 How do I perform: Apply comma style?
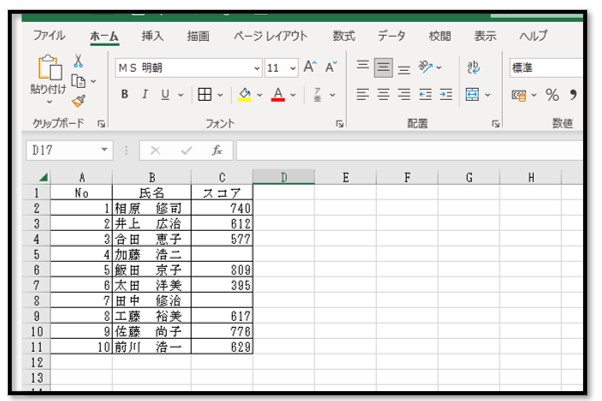pyautogui.click(x=573, y=95)
